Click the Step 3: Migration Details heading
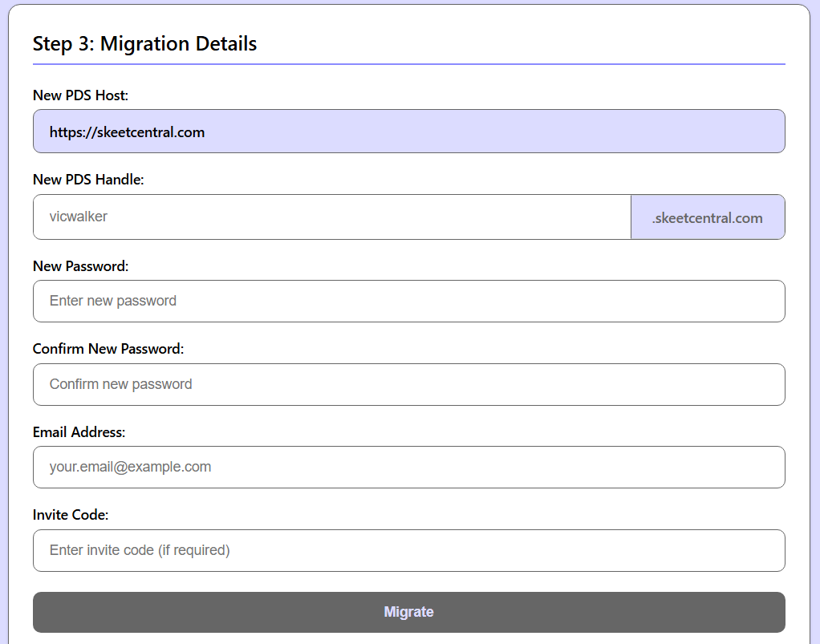This screenshot has width=820, height=644. click(144, 43)
